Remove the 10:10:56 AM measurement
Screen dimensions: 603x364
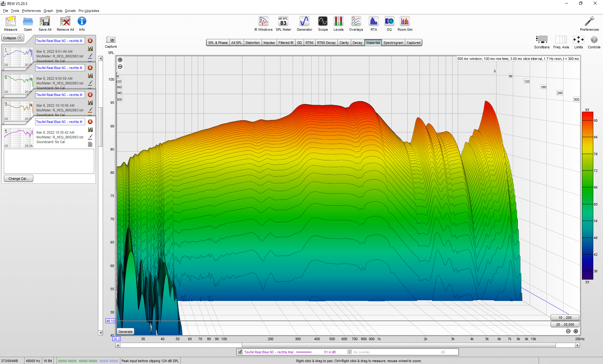(90, 95)
